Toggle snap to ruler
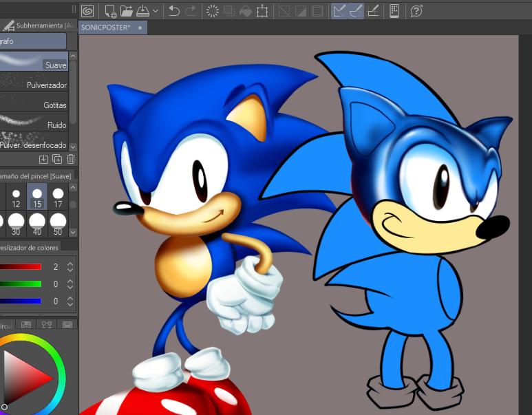Image resolution: width=532 pixels, height=415 pixels. pos(339,11)
